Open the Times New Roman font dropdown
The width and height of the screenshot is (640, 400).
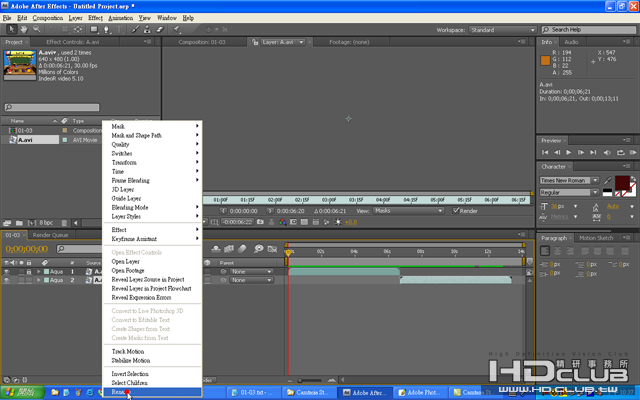[x=569, y=180]
